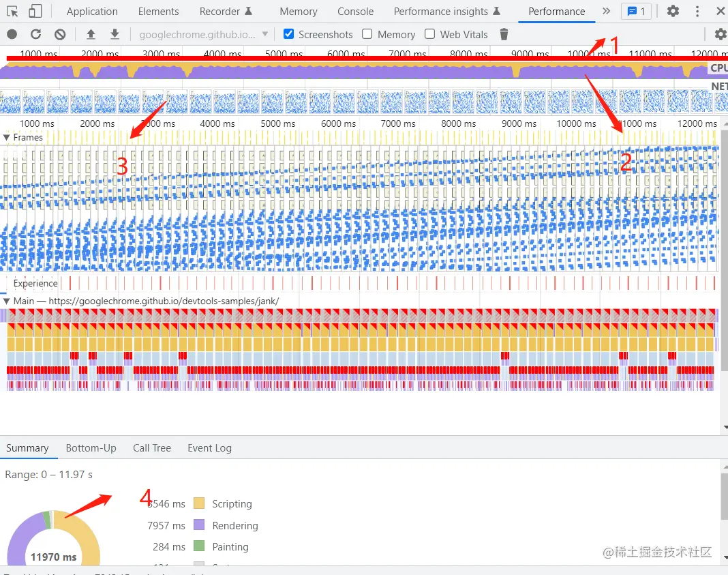Click the load profile upload icon
Viewport: 728px width, 575px height.
coord(91,34)
